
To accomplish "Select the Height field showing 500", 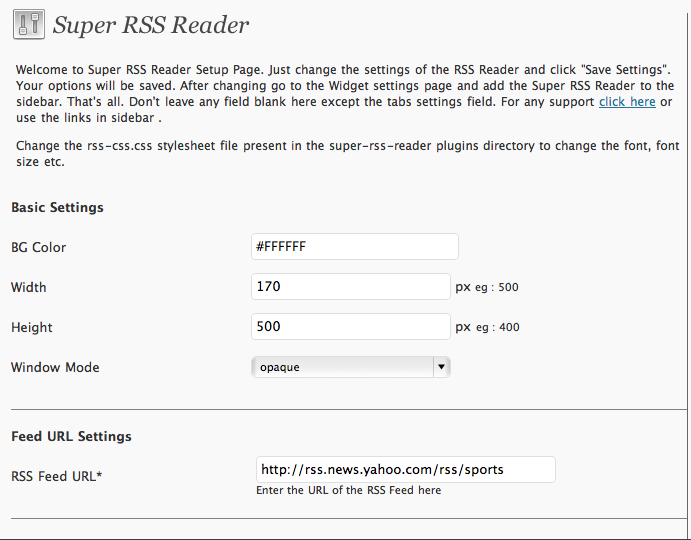I will tap(351, 327).
